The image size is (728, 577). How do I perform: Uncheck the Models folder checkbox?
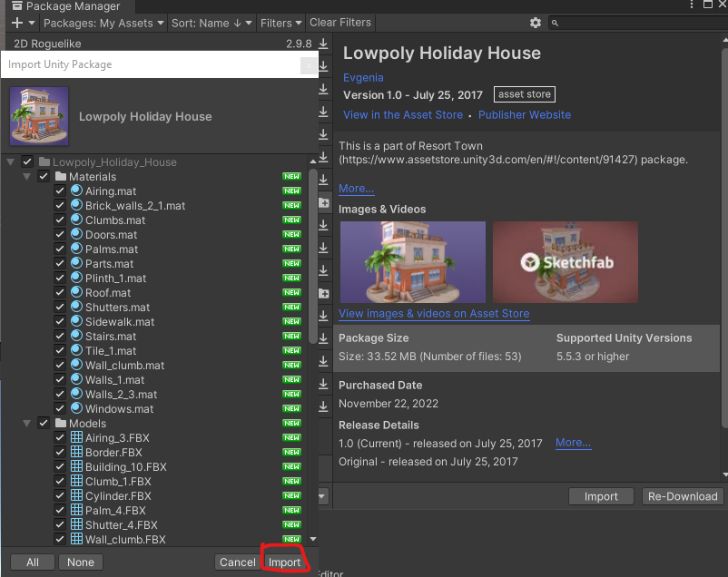44,423
